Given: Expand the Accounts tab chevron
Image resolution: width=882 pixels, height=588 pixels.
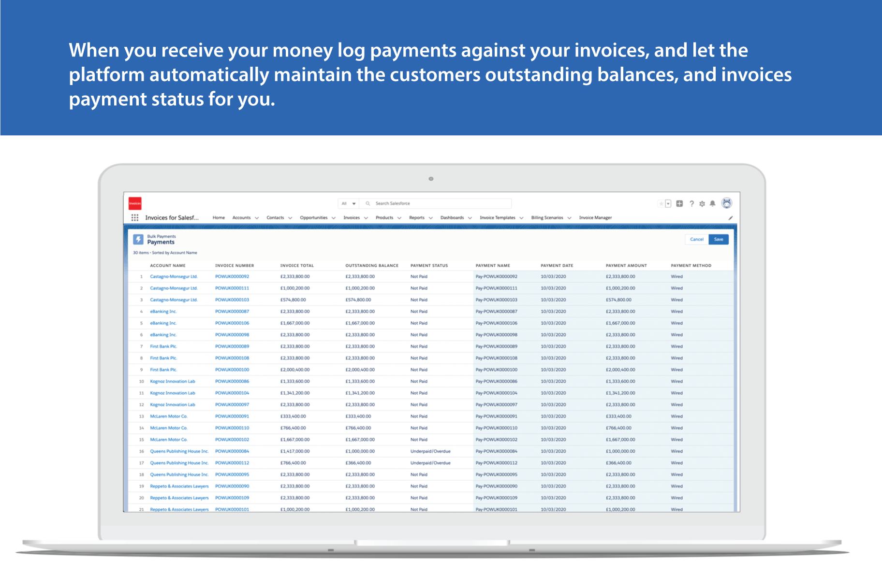Looking at the screenshot, I should point(257,218).
